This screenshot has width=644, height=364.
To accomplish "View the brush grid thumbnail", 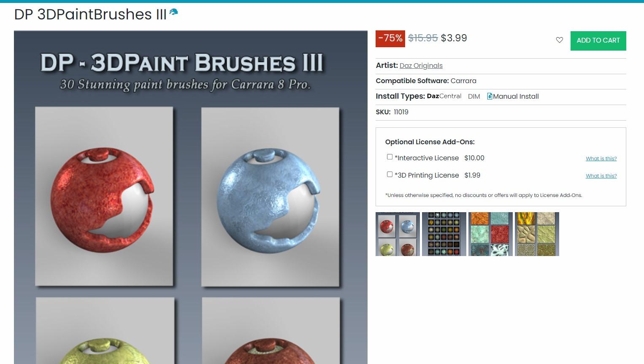I will [444, 234].
